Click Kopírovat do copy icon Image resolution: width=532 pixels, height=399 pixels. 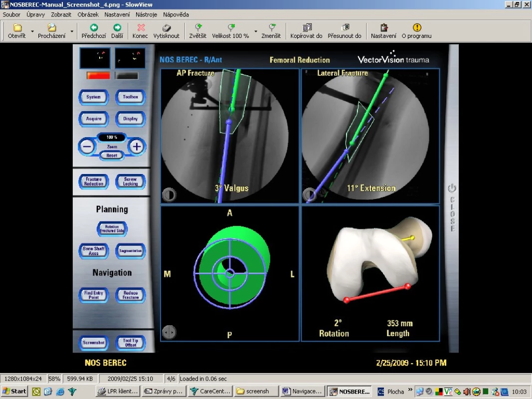pos(307,27)
